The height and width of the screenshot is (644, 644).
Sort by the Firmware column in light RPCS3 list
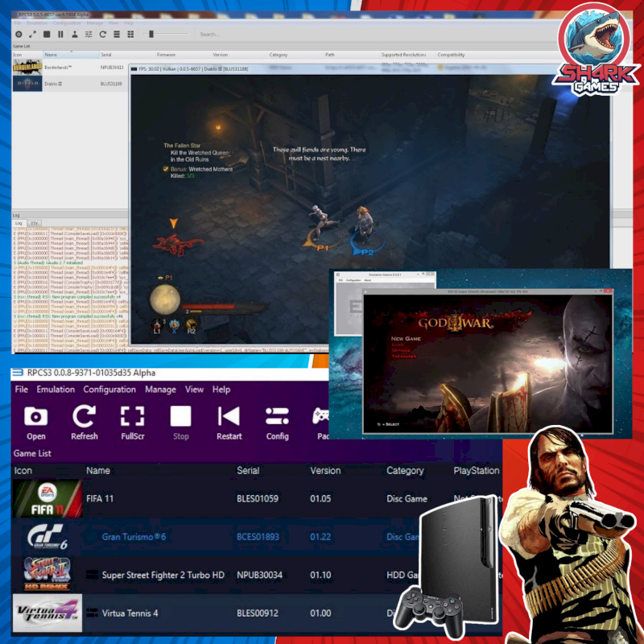(166, 55)
